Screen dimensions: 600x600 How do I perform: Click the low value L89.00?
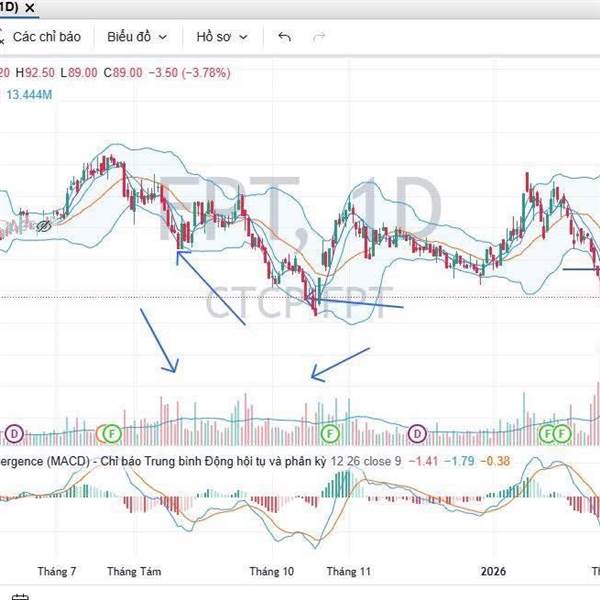point(79,73)
